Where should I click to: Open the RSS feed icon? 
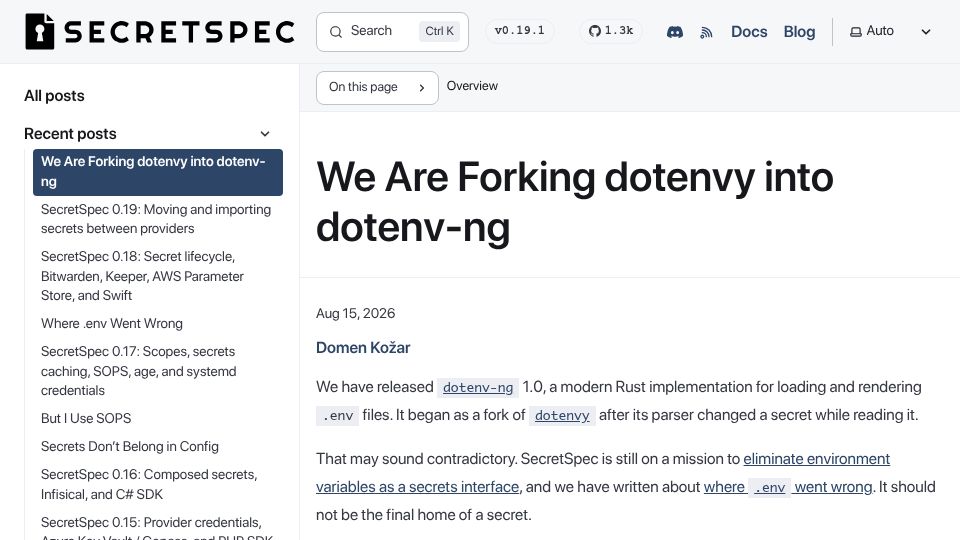click(x=707, y=32)
